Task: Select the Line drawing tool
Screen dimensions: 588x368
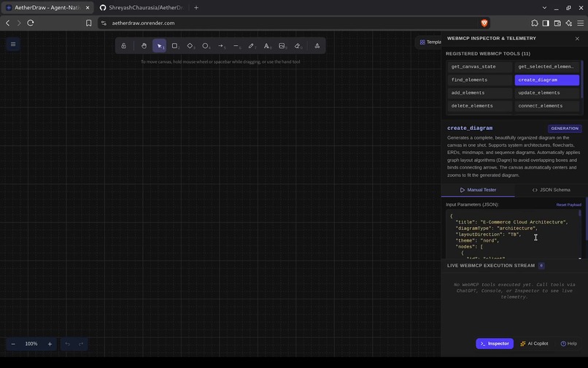Action: coord(236,46)
